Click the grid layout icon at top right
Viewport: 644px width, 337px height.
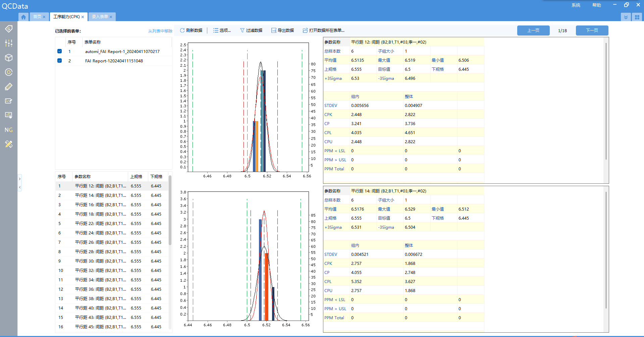[637, 17]
